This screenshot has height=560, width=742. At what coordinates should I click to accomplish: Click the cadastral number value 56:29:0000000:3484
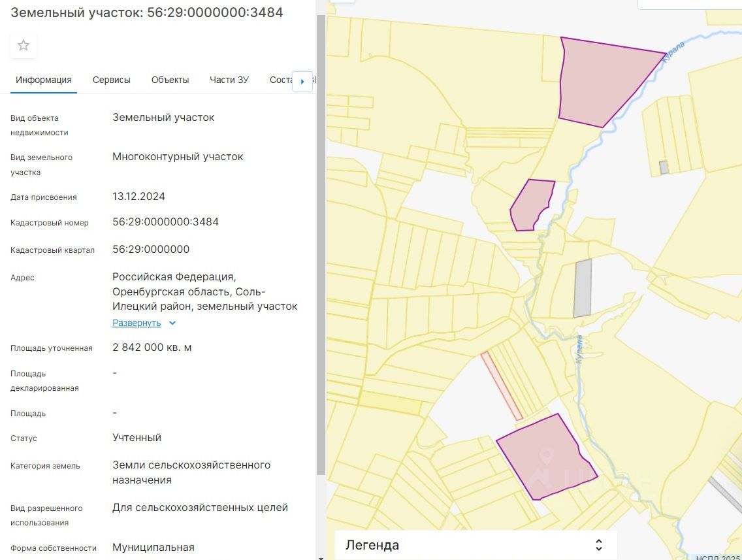[166, 222]
